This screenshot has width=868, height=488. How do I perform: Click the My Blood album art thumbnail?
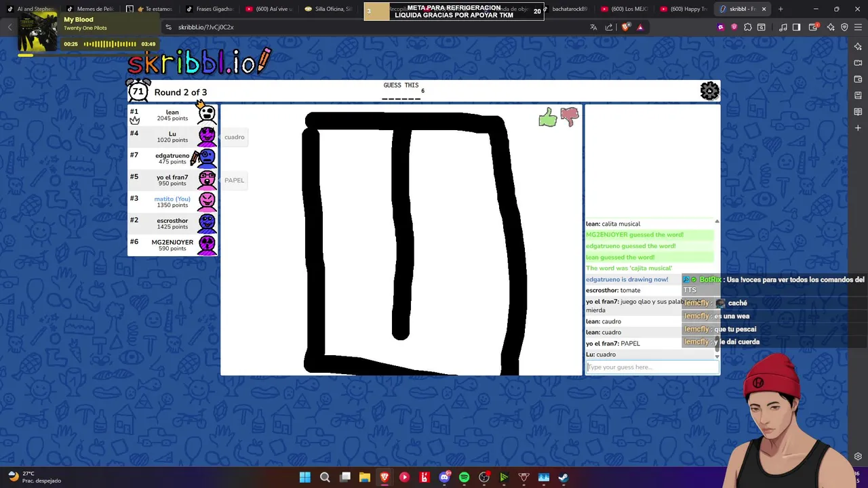tap(37, 31)
